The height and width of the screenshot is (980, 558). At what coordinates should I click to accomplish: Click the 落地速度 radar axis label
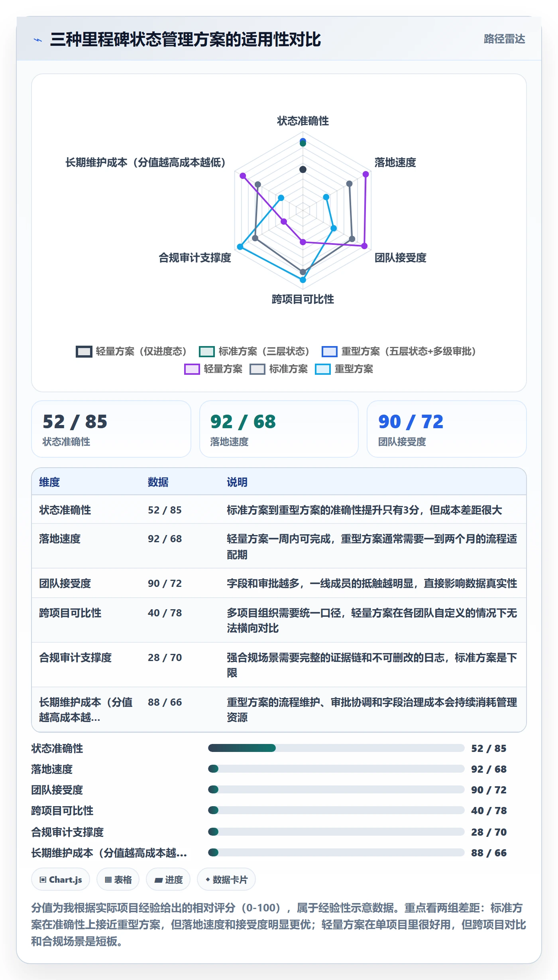(x=395, y=162)
